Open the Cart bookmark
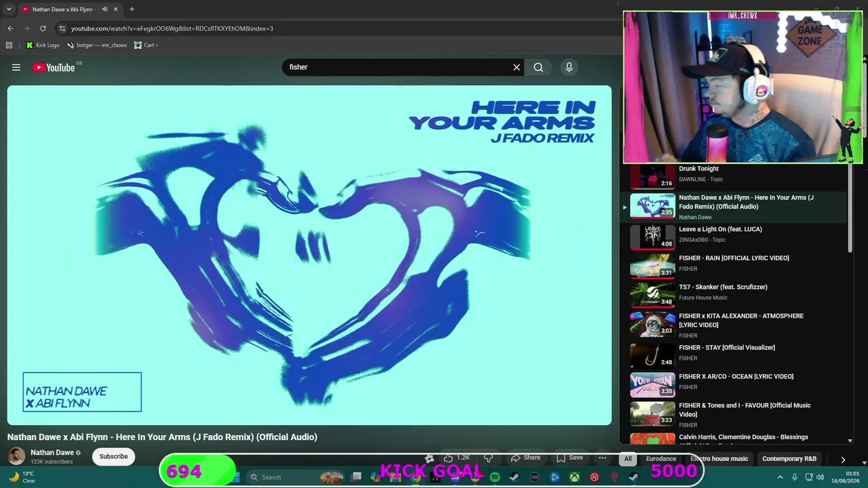 tap(146, 45)
